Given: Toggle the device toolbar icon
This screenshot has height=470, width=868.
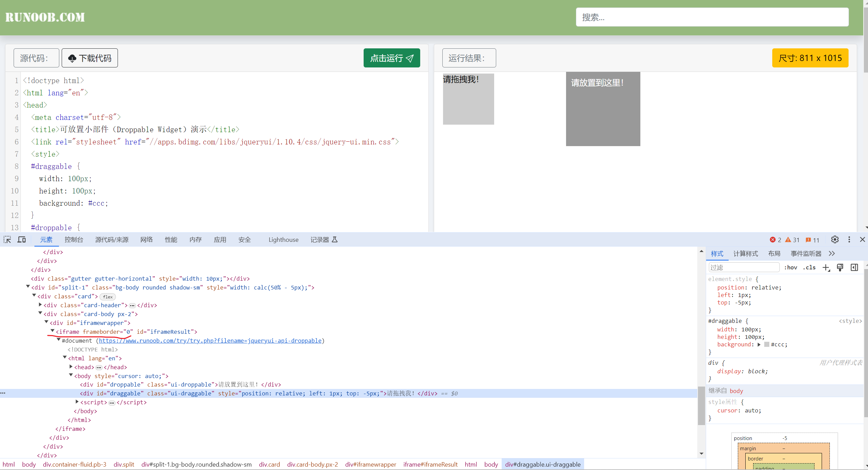Looking at the screenshot, I should coord(22,240).
